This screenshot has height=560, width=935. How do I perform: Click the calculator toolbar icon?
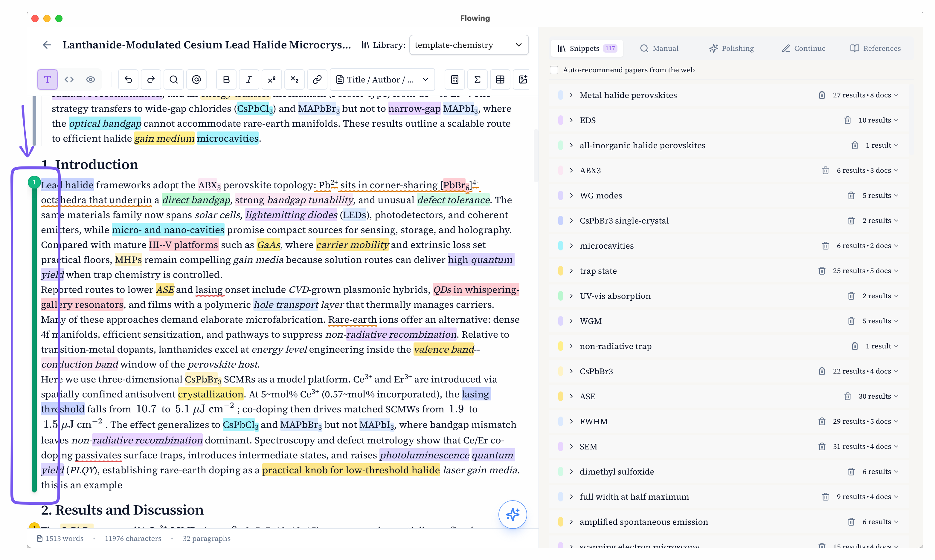(x=455, y=79)
